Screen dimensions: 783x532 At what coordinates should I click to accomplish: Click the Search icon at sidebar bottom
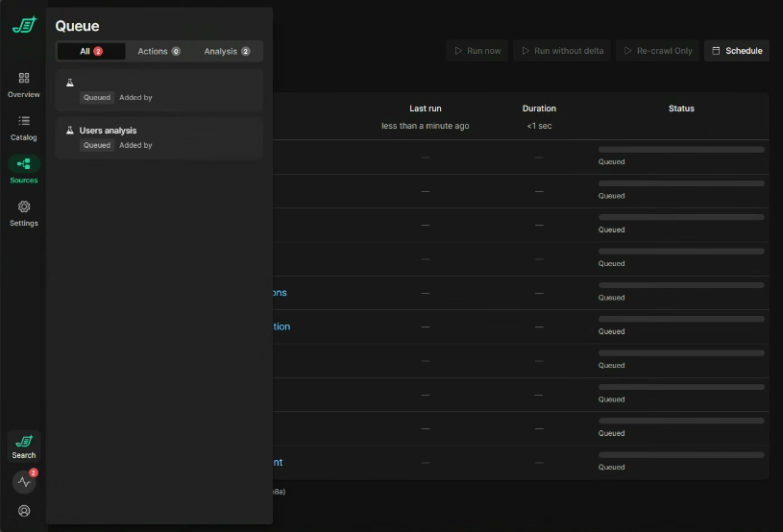(24, 441)
